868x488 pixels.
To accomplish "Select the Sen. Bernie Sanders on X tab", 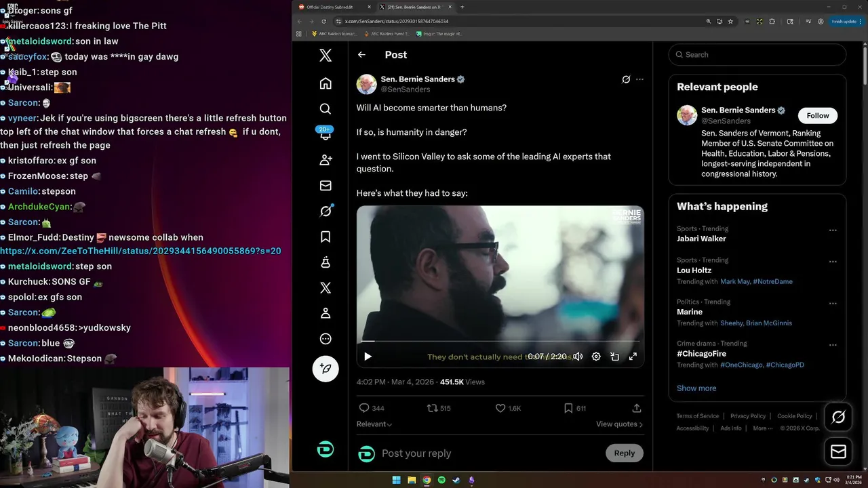I will (x=414, y=7).
